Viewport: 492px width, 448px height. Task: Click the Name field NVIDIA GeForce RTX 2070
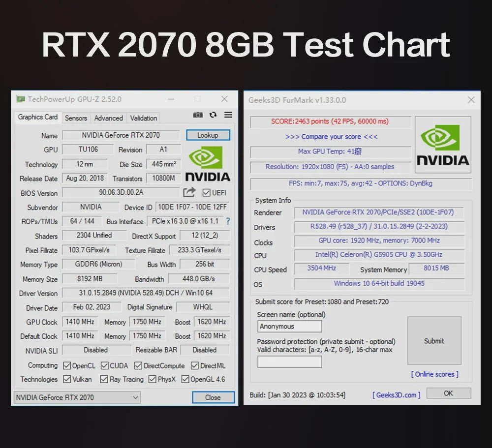point(121,135)
